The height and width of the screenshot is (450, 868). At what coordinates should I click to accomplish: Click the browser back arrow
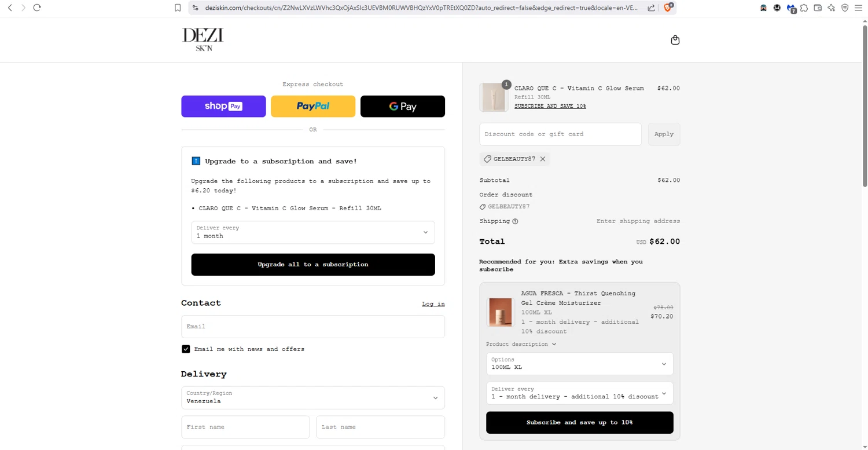click(10, 8)
